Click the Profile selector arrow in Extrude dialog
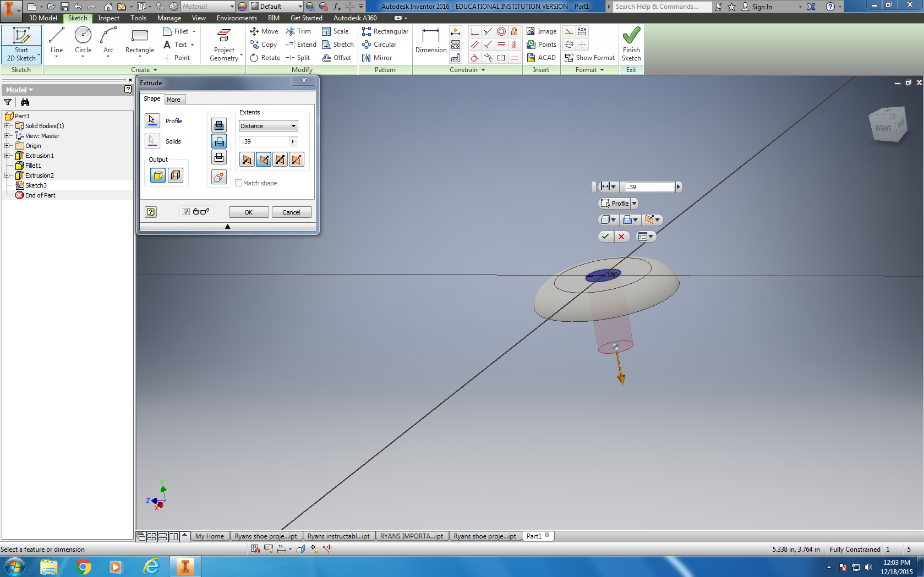924x577 pixels. tap(152, 120)
